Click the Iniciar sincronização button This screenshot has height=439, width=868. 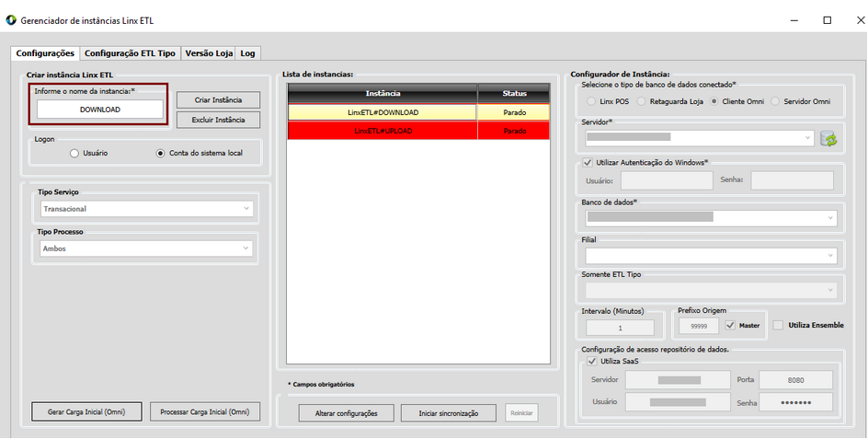pyautogui.click(x=449, y=413)
